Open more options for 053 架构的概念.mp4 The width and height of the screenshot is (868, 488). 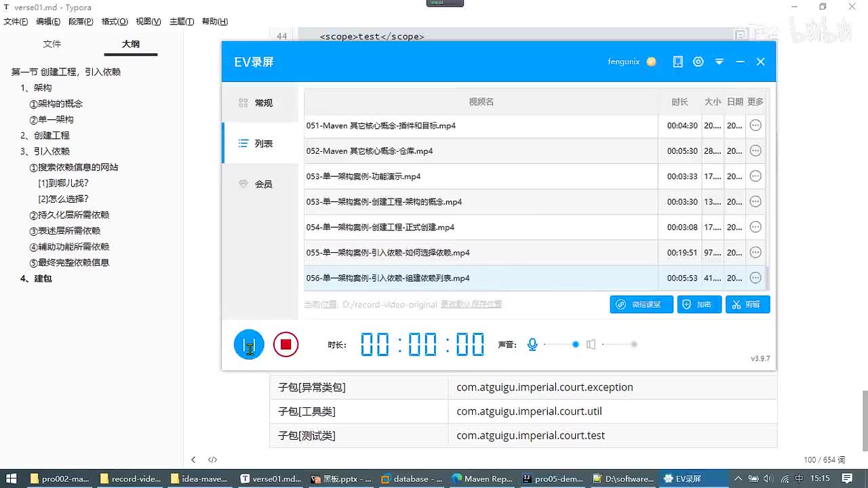tap(755, 201)
